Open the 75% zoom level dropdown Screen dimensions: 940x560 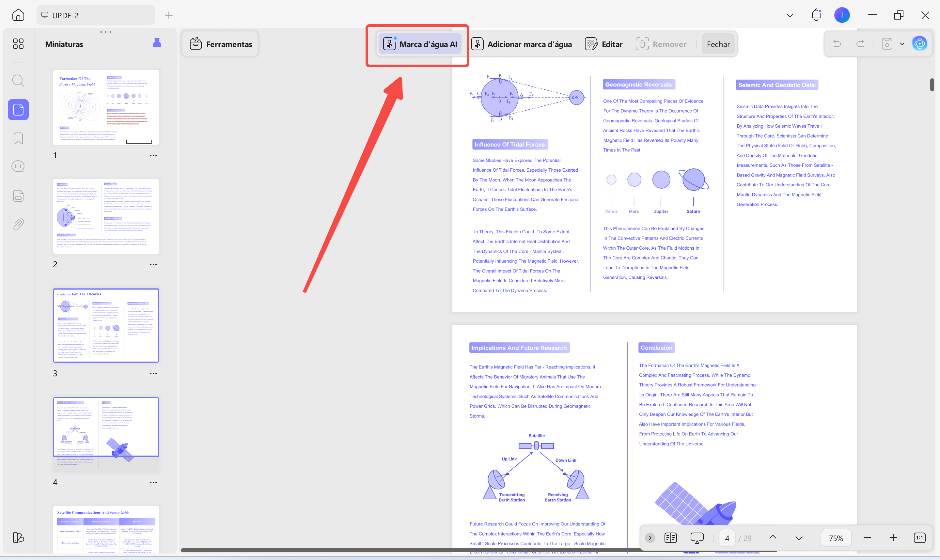pos(836,538)
